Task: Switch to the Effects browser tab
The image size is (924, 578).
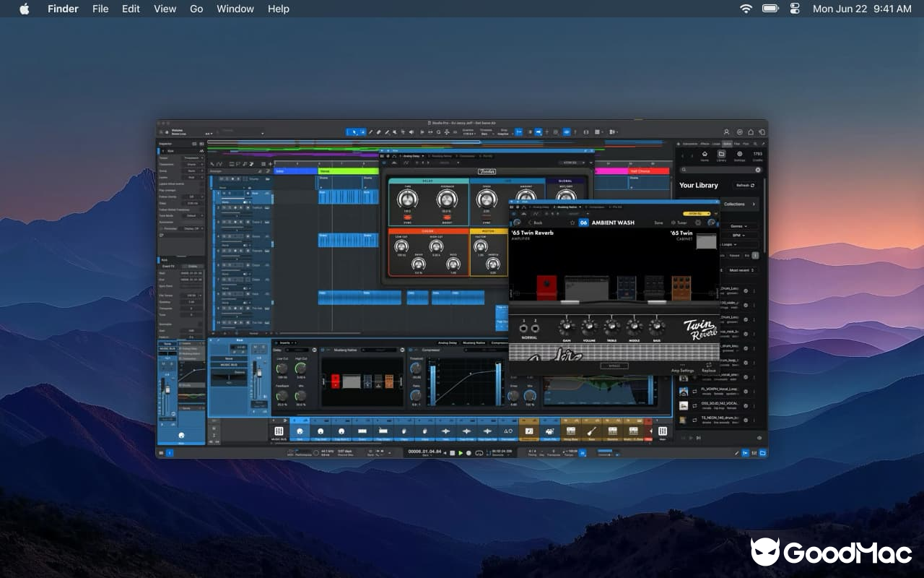Action: (705, 144)
